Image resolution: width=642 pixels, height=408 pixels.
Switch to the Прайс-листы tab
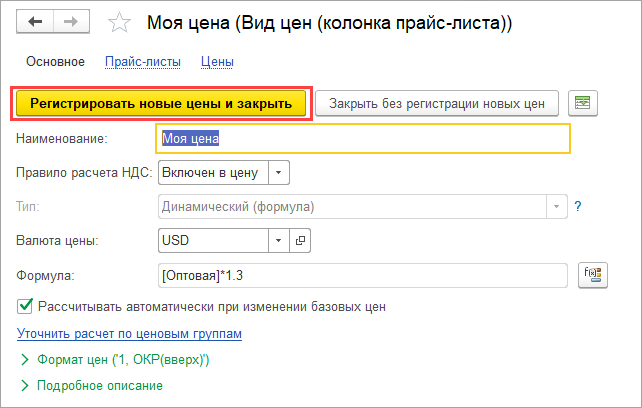click(143, 62)
